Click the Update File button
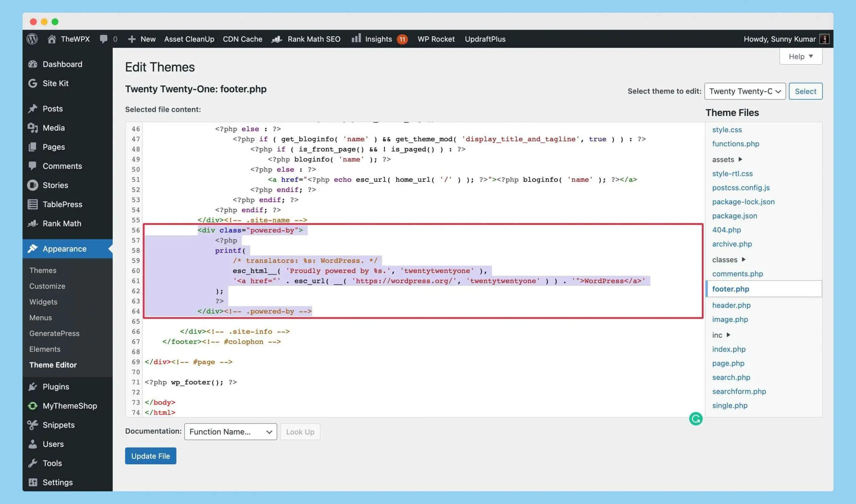This screenshot has height=504, width=856. [150, 456]
